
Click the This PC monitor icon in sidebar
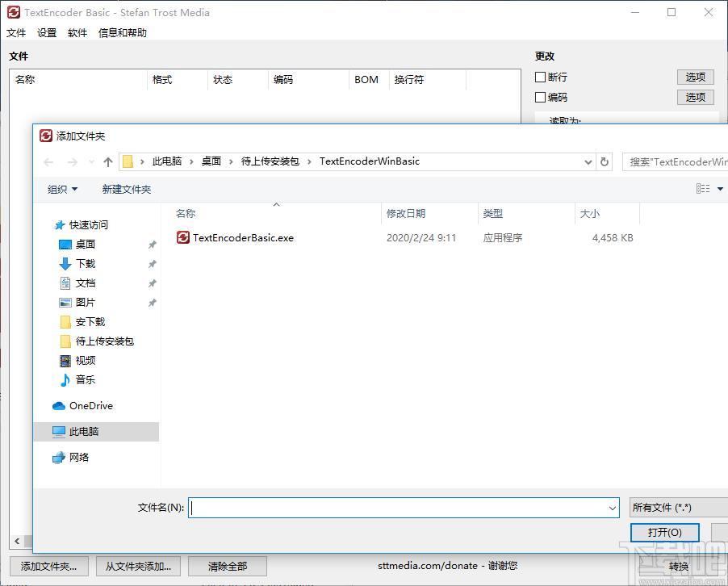58,432
